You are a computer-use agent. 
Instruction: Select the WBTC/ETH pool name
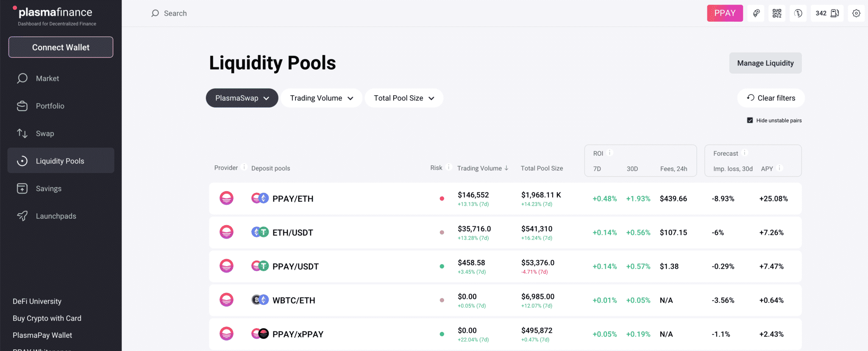click(x=294, y=301)
